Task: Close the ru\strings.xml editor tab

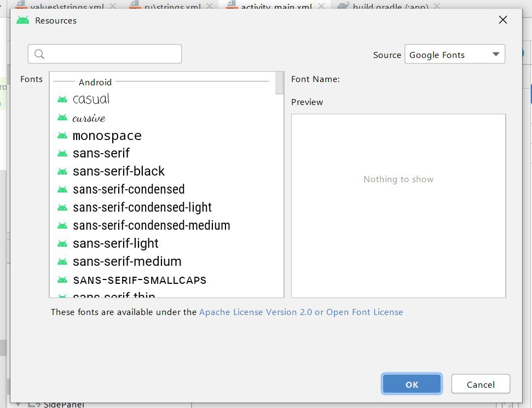Action: [210, 6]
